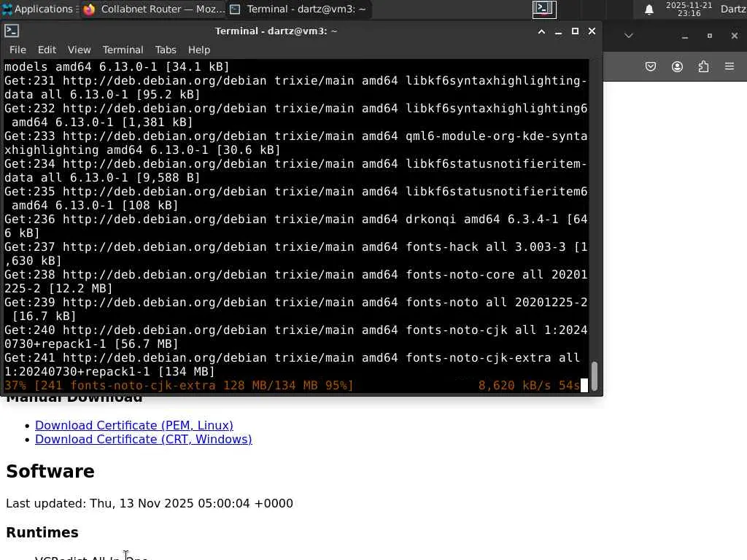Click the Get:238 fonts-noto-core line

click(296, 281)
